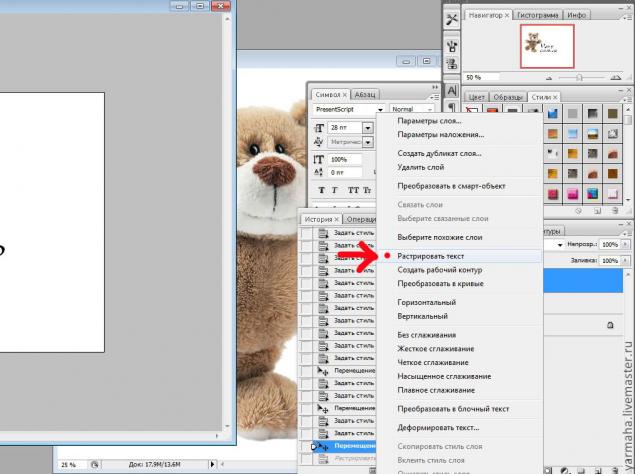Switch to the Цвет tab

point(476,97)
